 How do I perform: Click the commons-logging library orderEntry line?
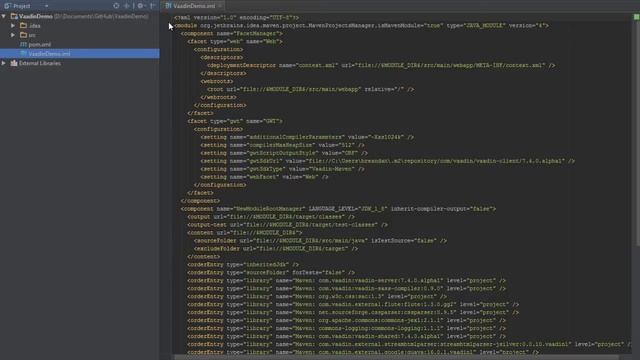347,329
